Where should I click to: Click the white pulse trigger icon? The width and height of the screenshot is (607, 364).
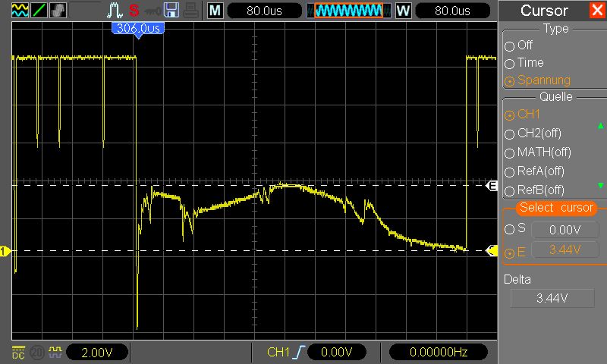coord(115,11)
